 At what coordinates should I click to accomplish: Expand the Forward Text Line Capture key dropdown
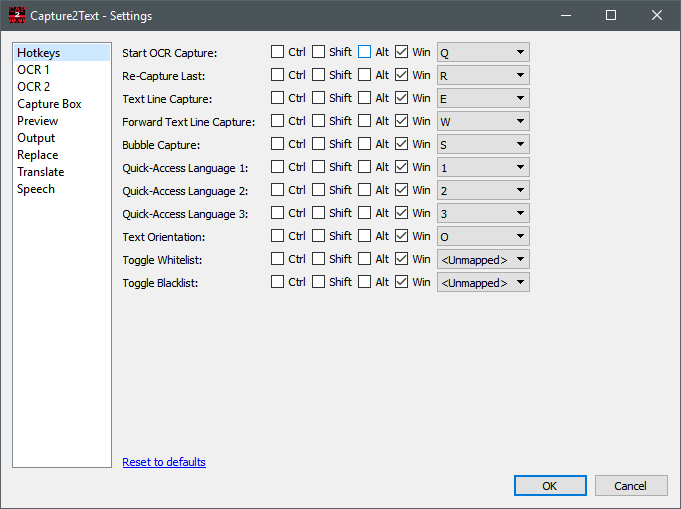coord(483,121)
